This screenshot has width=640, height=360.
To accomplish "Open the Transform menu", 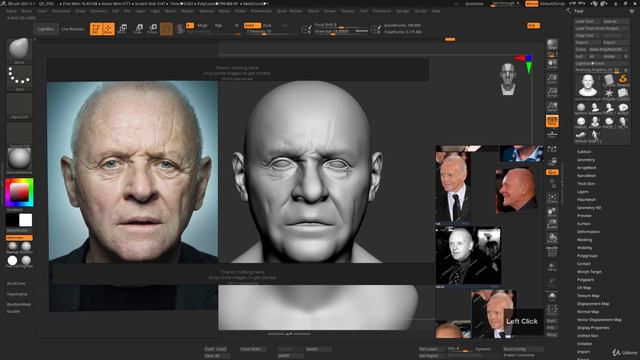I will coord(382,11).
